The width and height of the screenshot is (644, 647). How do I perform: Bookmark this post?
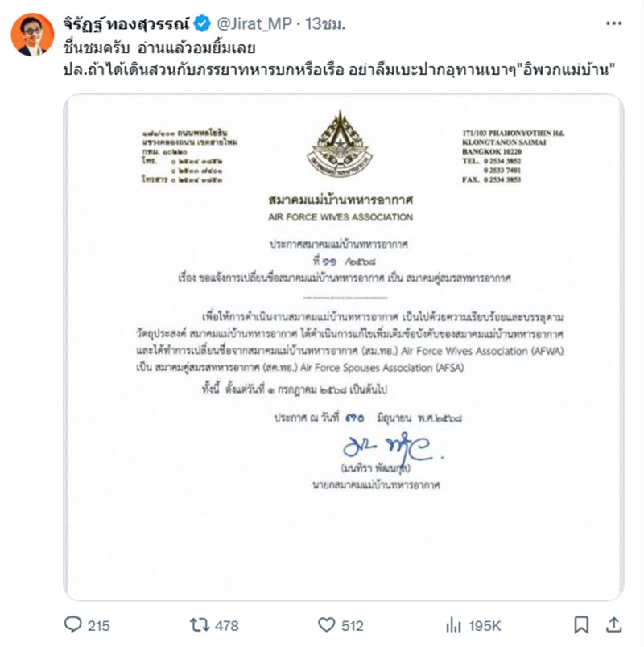point(581,624)
